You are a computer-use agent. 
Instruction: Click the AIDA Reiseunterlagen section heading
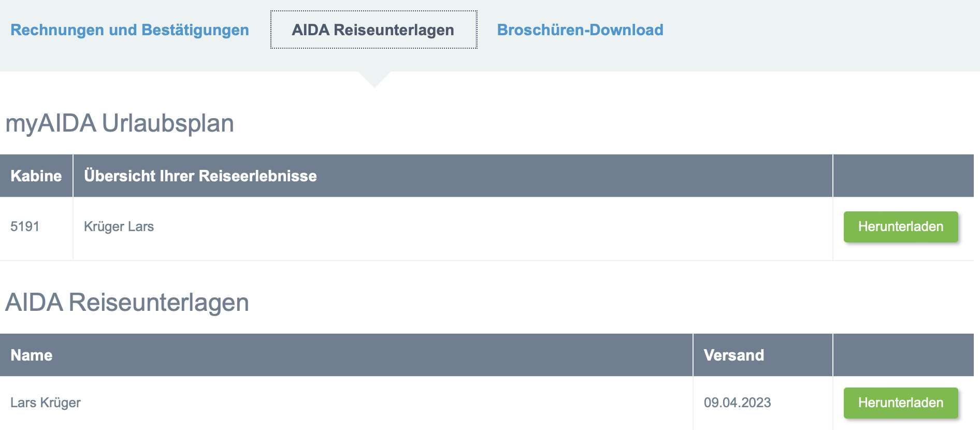pos(127,303)
